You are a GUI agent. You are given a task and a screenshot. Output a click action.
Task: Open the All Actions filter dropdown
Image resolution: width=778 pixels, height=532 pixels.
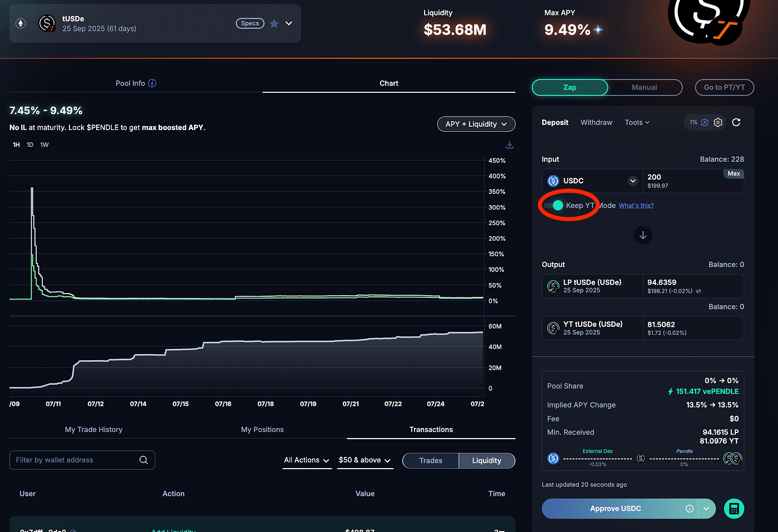coord(307,460)
